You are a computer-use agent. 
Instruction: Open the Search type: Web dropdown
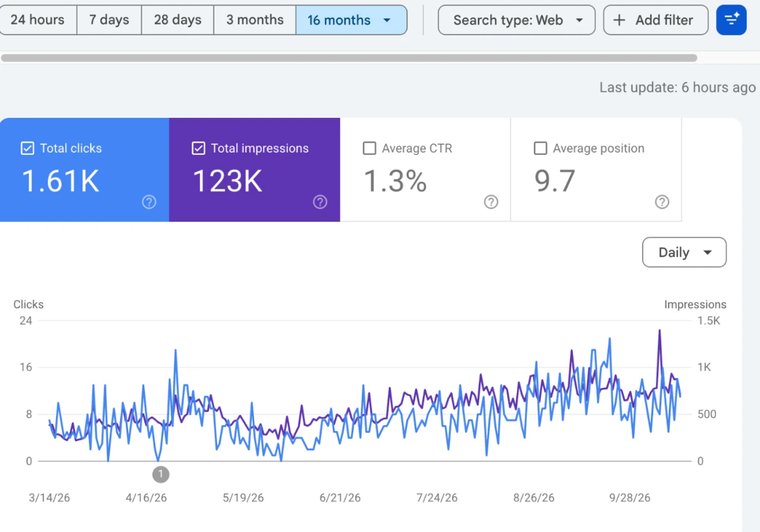coord(517,20)
